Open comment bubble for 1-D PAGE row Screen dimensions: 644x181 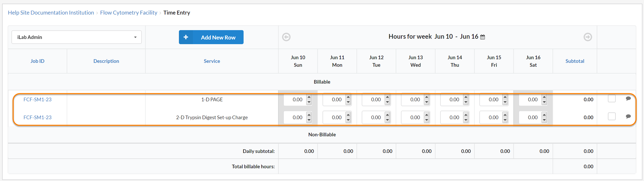628,98
